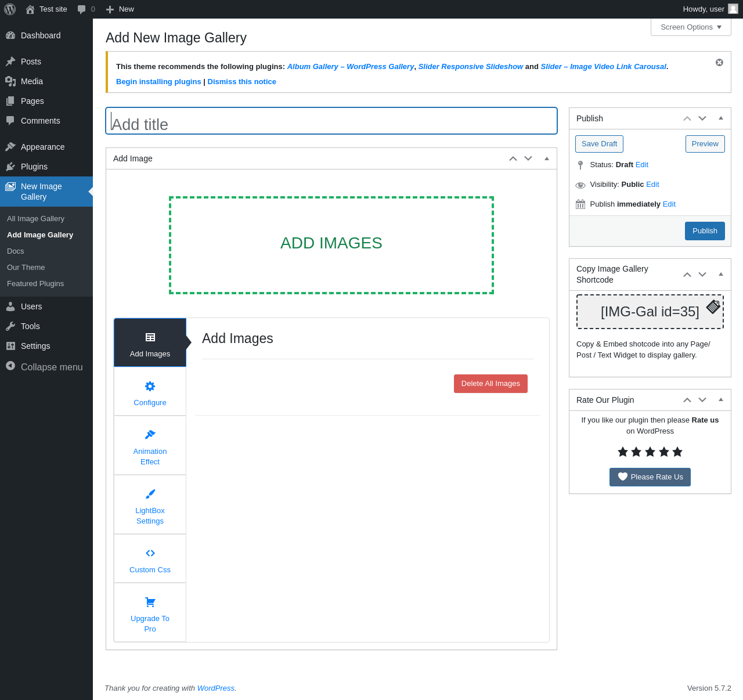Image resolution: width=743 pixels, height=700 pixels.
Task: Open comments bubble in admin bar
Action: [86, 9]
